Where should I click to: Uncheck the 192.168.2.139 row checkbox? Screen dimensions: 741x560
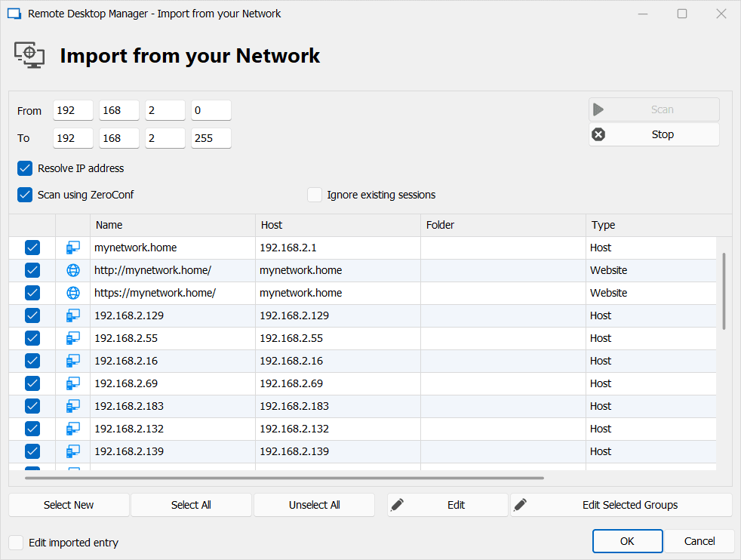tap(32, 452)
